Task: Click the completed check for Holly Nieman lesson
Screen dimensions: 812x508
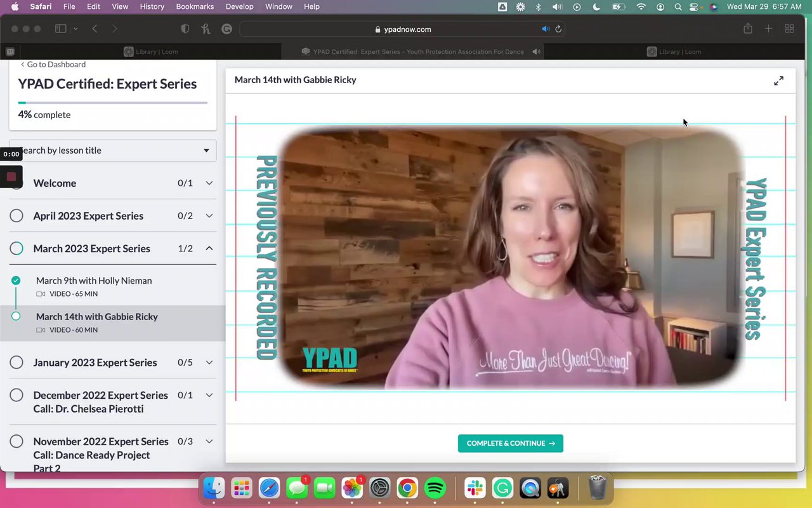Action: click(16, 280)
